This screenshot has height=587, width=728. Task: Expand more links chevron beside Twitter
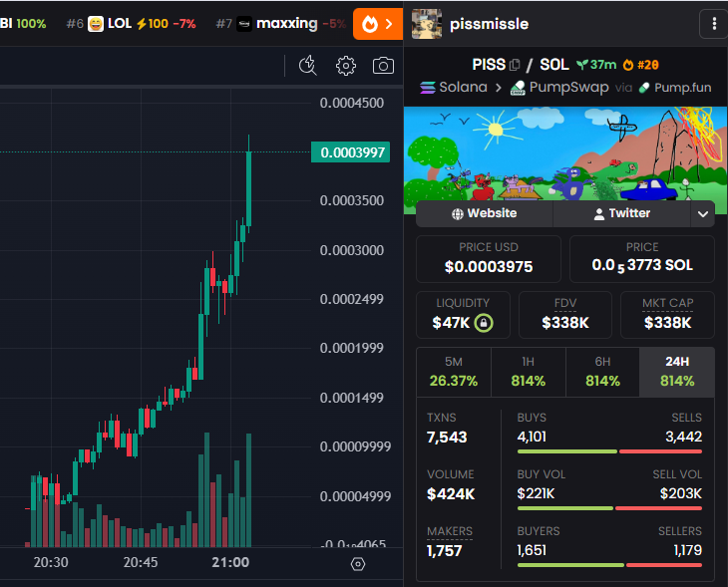click(x=702, y=214)
